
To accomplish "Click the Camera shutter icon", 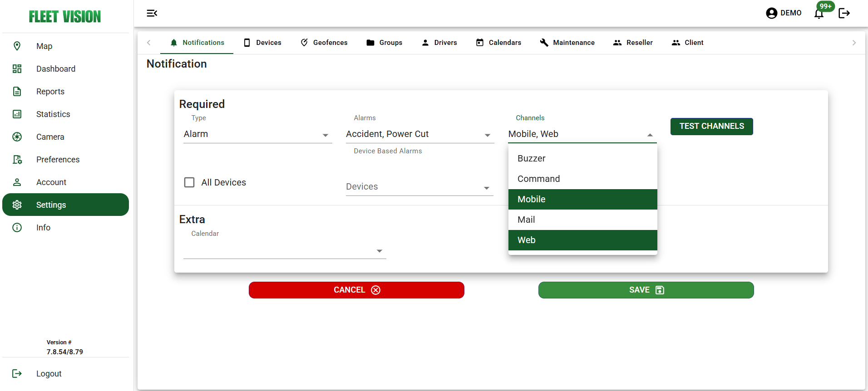I will (17, 137).
